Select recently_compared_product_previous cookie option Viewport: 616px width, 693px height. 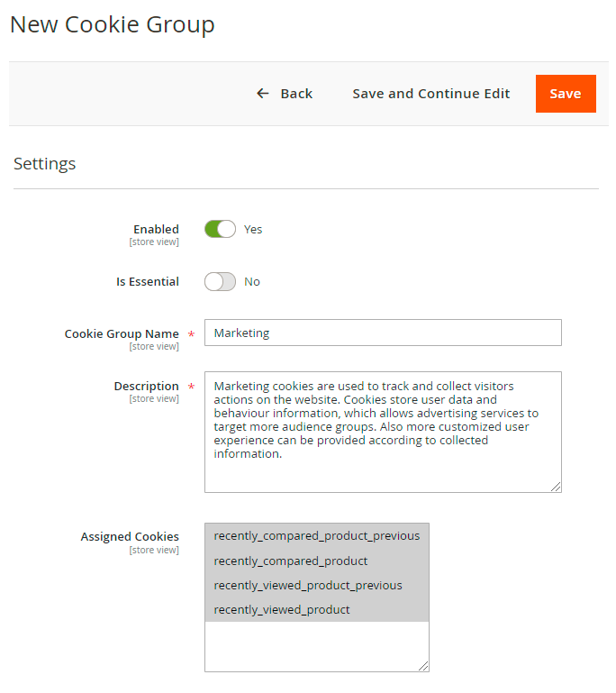[x=316, y=535]
